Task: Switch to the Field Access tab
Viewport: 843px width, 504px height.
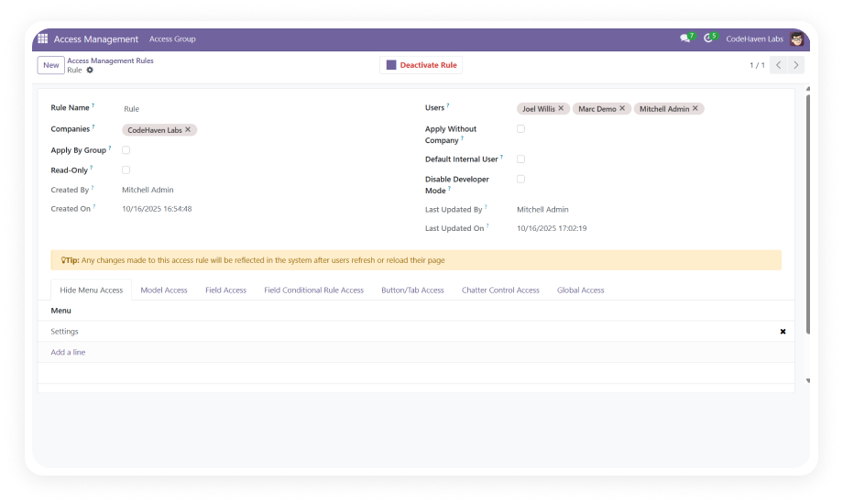Action: [x=225, y=290]
